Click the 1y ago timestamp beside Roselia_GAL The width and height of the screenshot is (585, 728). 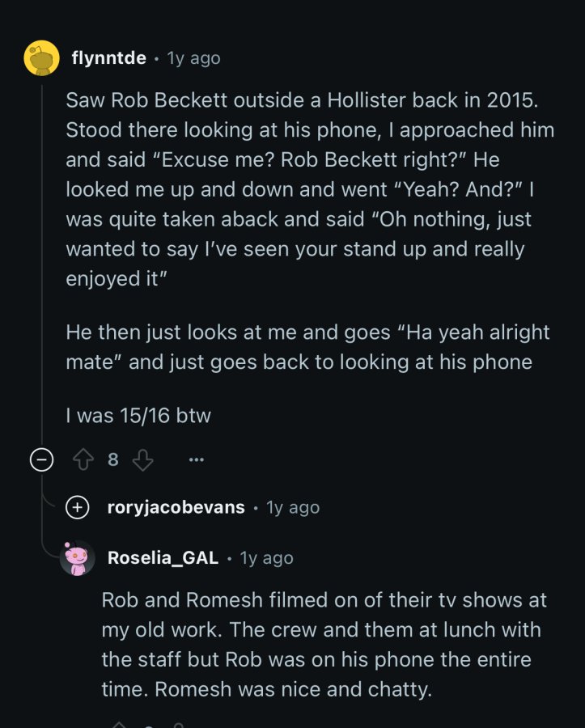[x=266, y=558]
